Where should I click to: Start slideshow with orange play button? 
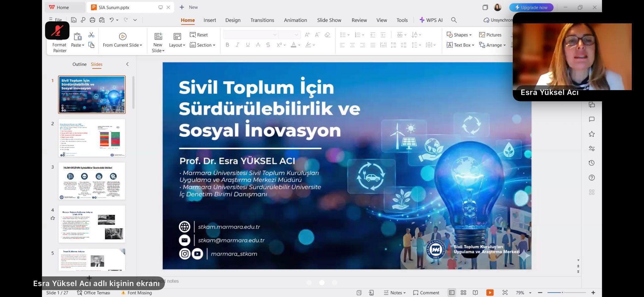[x=490, y=293]
